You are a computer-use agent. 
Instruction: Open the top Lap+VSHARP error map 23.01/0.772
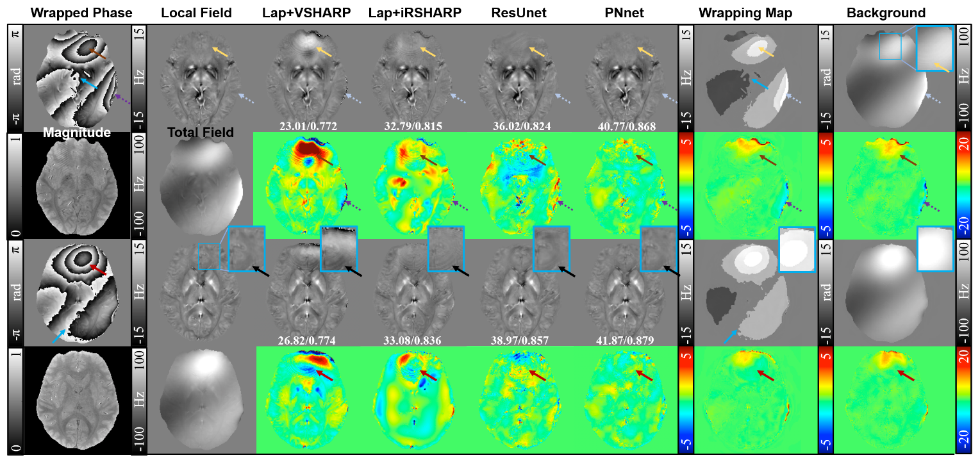click(306, 185)
